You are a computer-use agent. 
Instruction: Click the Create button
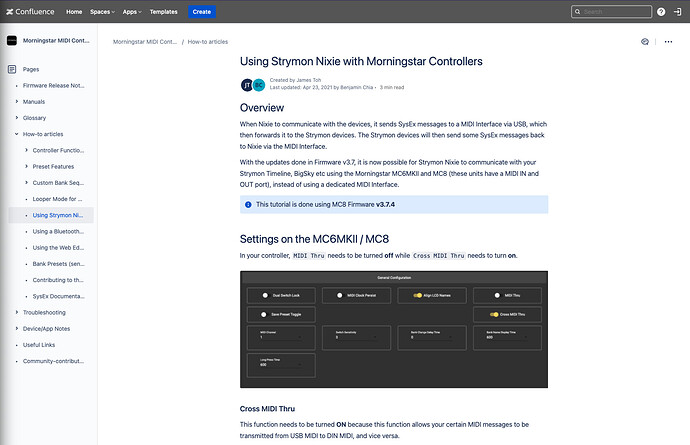click(x=202, y=12)
